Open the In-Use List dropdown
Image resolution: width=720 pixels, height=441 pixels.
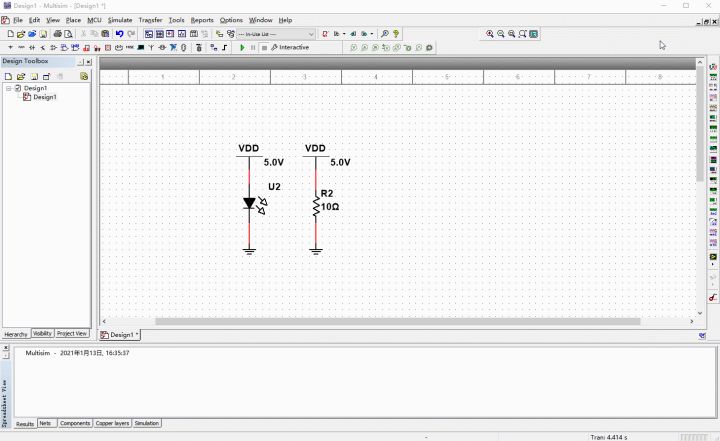(310, 33)
